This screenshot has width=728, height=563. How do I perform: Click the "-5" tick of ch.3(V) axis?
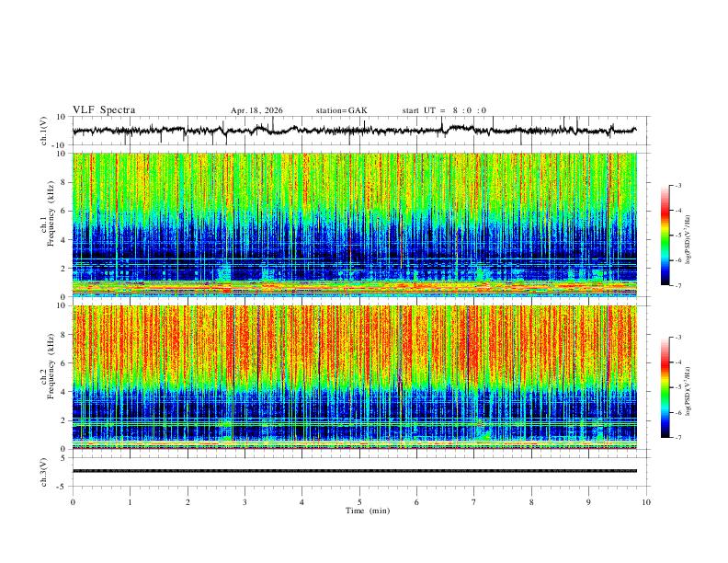(x=62, y=487)
